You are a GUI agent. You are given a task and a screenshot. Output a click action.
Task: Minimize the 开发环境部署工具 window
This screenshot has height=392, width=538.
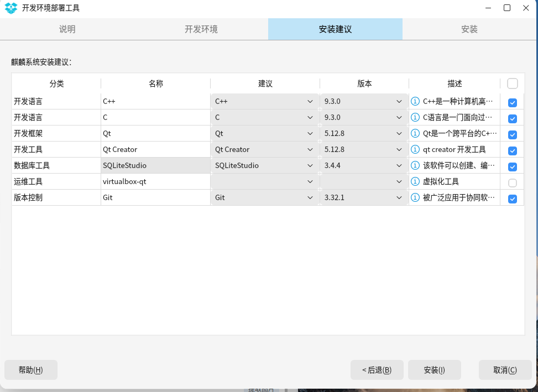(x=488, y=8)
